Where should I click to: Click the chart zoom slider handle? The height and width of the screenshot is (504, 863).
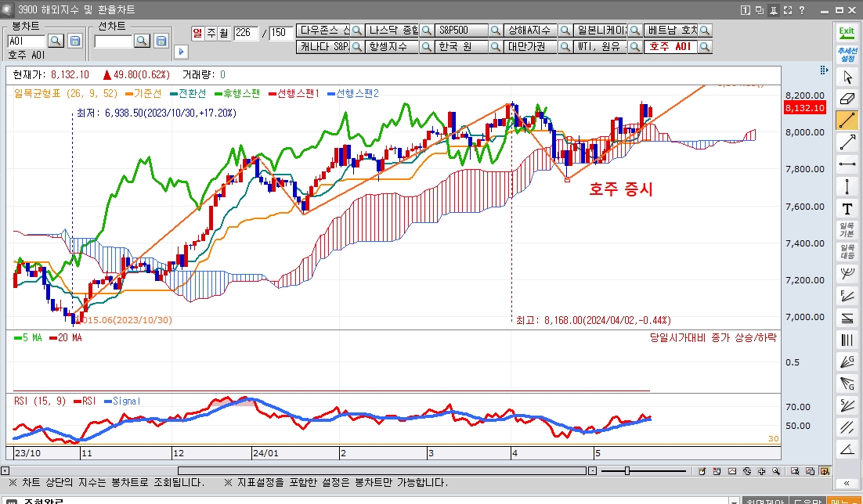pyautogui.click(x=626, y=471)
